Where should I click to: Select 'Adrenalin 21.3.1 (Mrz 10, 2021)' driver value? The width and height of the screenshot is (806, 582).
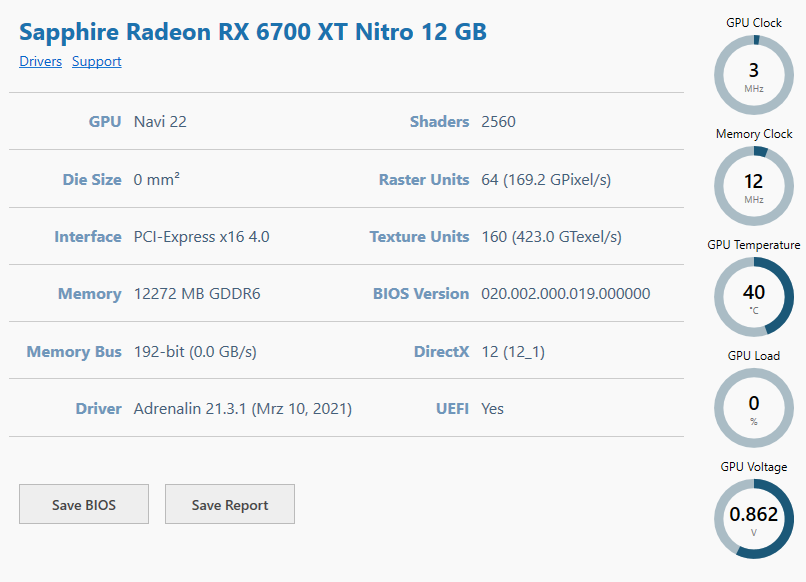click(x=243, y=409)
